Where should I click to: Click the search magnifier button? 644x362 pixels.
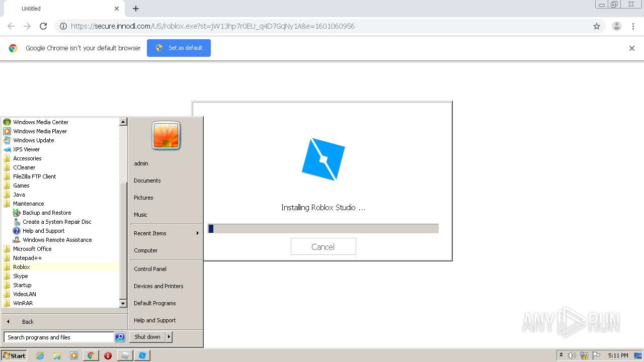[120, 337]
